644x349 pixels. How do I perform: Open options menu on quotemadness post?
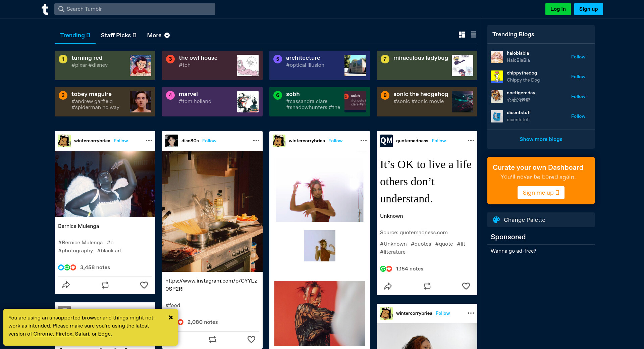pyautogui.click(x=471, y=141)
